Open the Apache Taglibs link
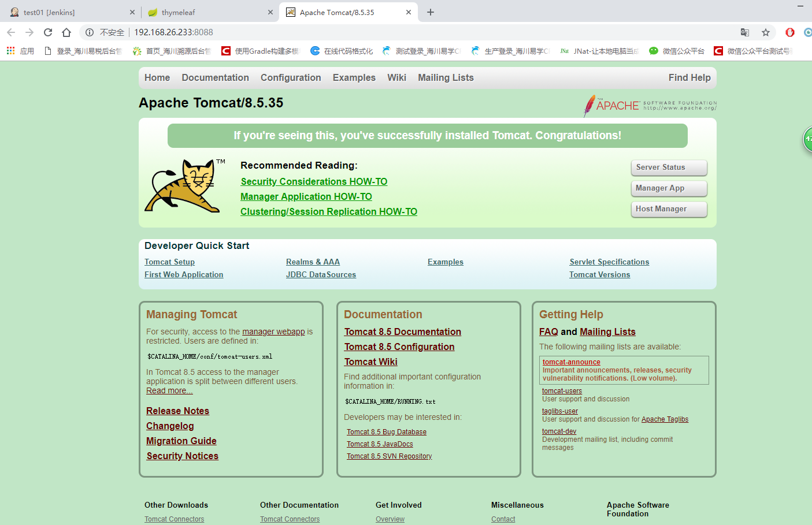The height and width of the screenshot is (525, 812). tap(665, 419)
